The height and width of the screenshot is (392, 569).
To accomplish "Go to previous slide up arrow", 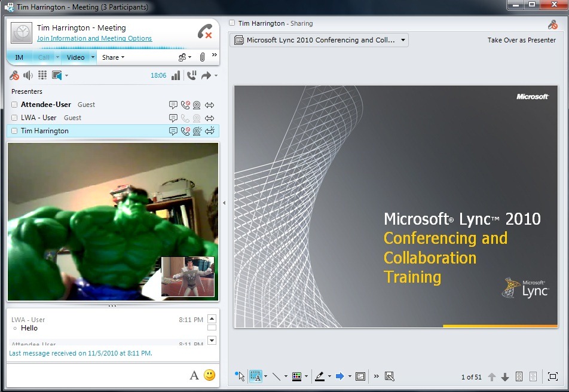I will (x=492, y=376).
